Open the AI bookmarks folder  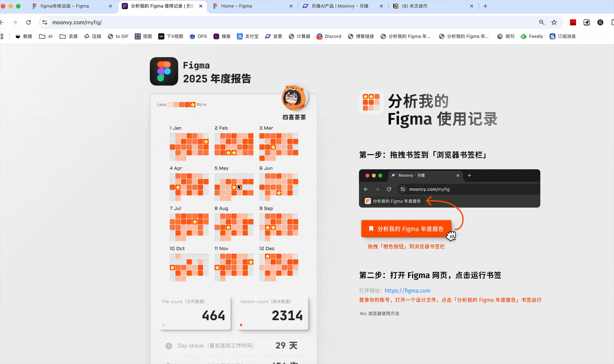coord(46,36)
